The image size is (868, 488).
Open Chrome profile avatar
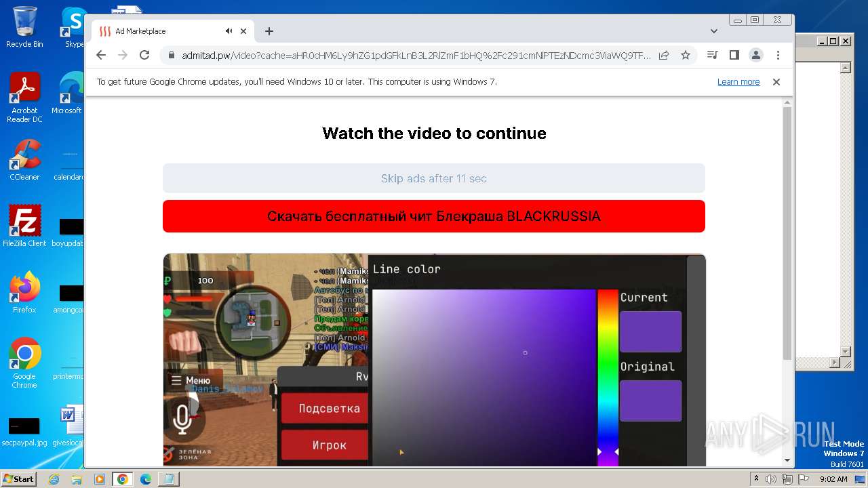click(x=756, y=55)
